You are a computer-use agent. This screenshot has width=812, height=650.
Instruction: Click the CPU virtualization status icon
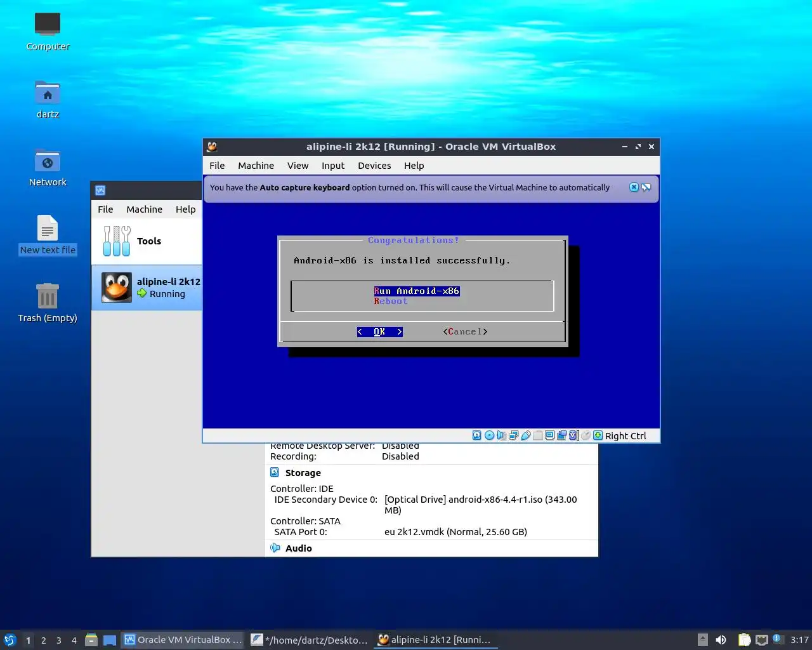(x=573, y=435)
